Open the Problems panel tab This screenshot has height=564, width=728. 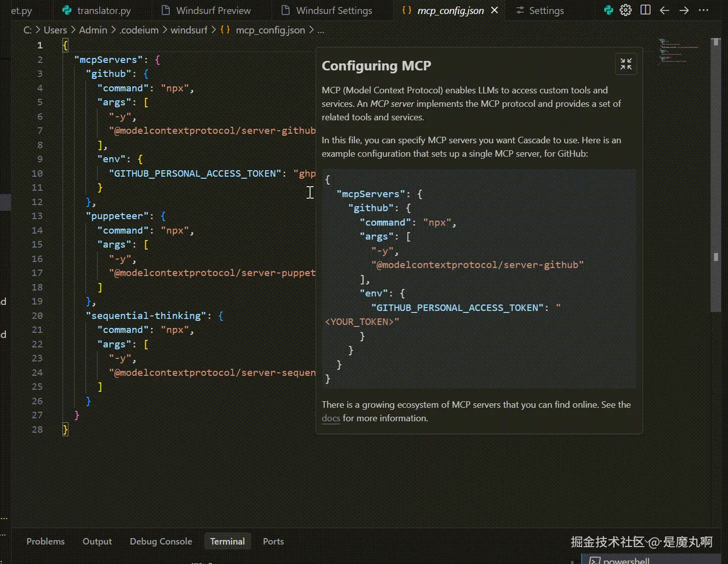(45, 542)
